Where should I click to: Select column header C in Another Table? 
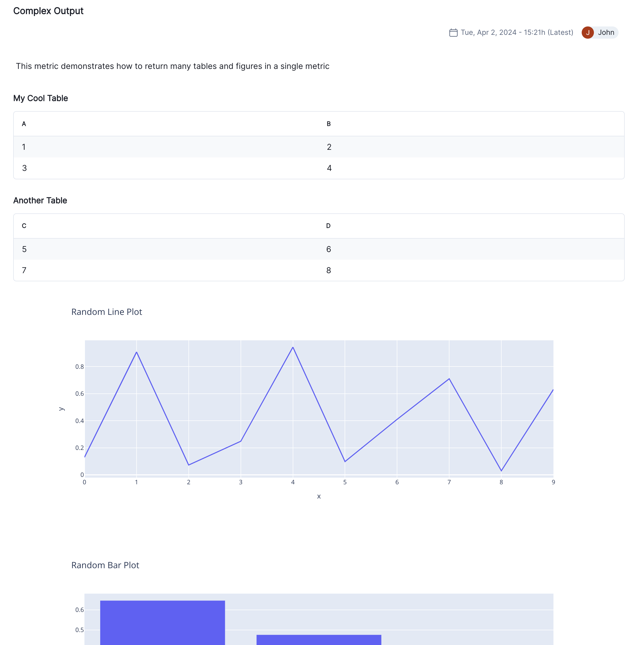24,226
